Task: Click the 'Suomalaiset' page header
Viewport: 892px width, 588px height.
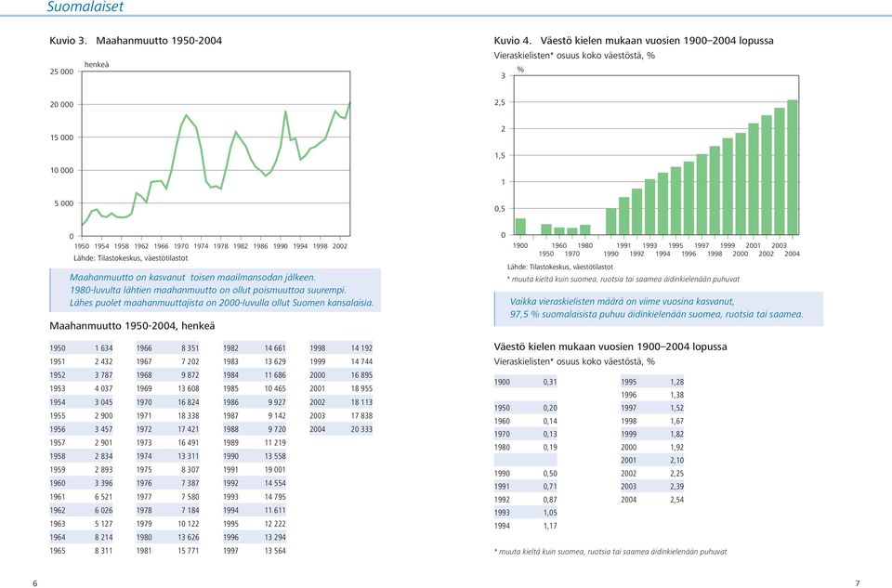Action: (85, 7)
